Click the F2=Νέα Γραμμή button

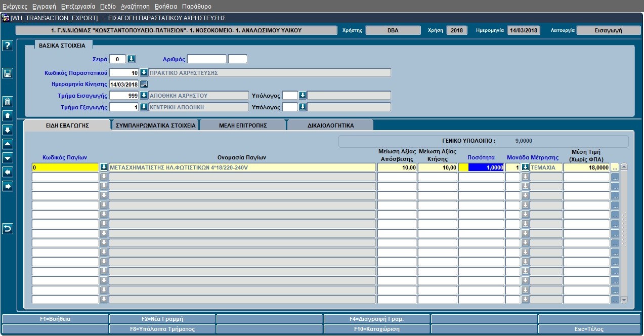click(x=162, y=319)
